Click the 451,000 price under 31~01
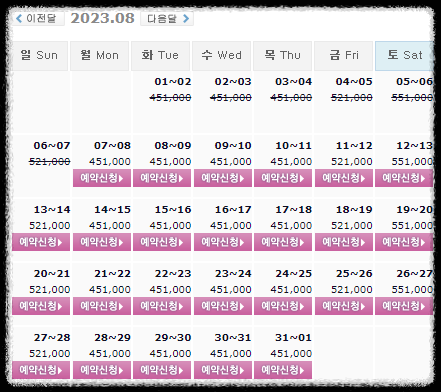Screen dimensions: 441x392 point(291,353)
